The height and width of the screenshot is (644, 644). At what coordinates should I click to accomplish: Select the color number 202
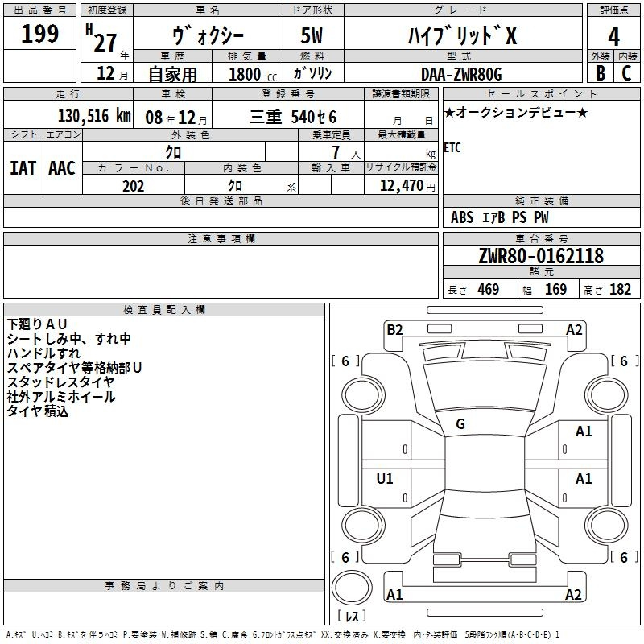133,186
